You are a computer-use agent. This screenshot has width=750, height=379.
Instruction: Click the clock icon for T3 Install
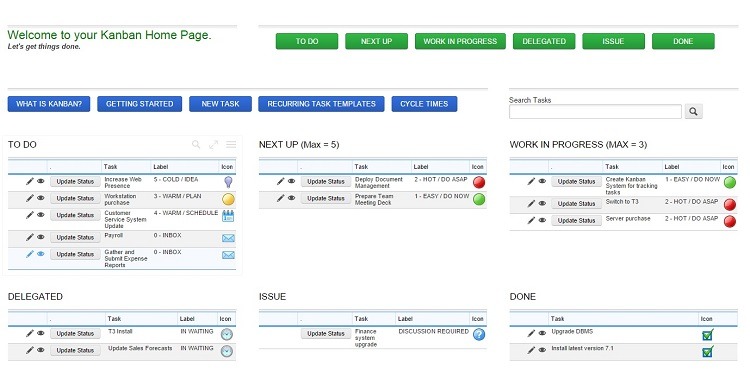pyautogui.click(x=227, y=334)
